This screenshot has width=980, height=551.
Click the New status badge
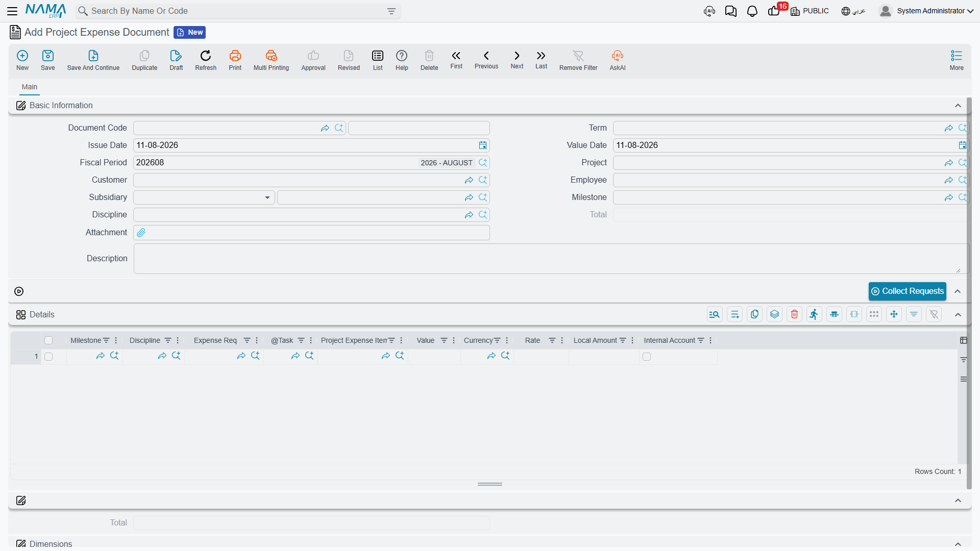coord(190,32)
